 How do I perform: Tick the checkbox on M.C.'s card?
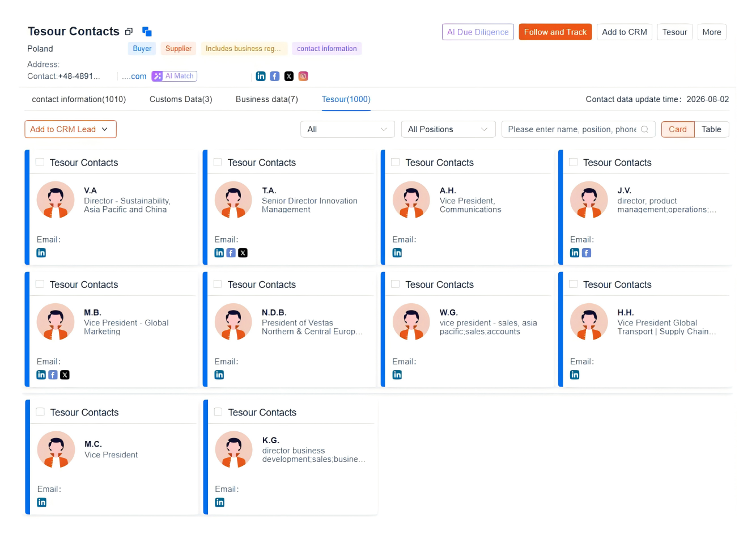pos(40,412)
